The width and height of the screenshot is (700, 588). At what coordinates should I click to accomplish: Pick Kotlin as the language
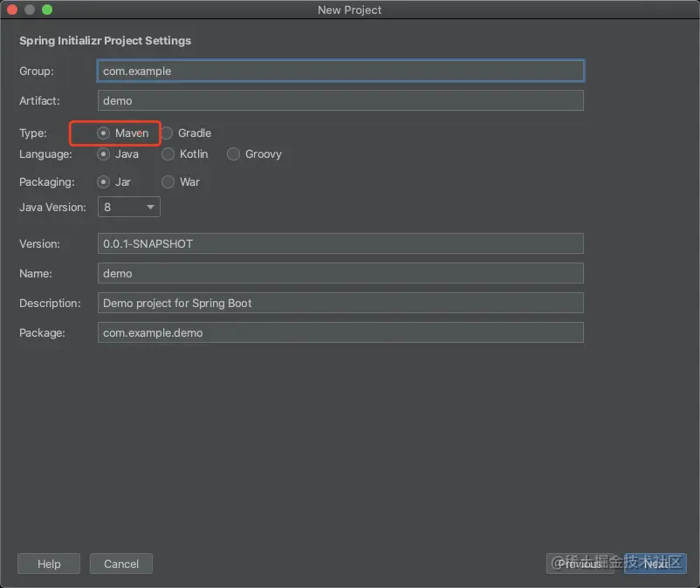pos(168,154)
